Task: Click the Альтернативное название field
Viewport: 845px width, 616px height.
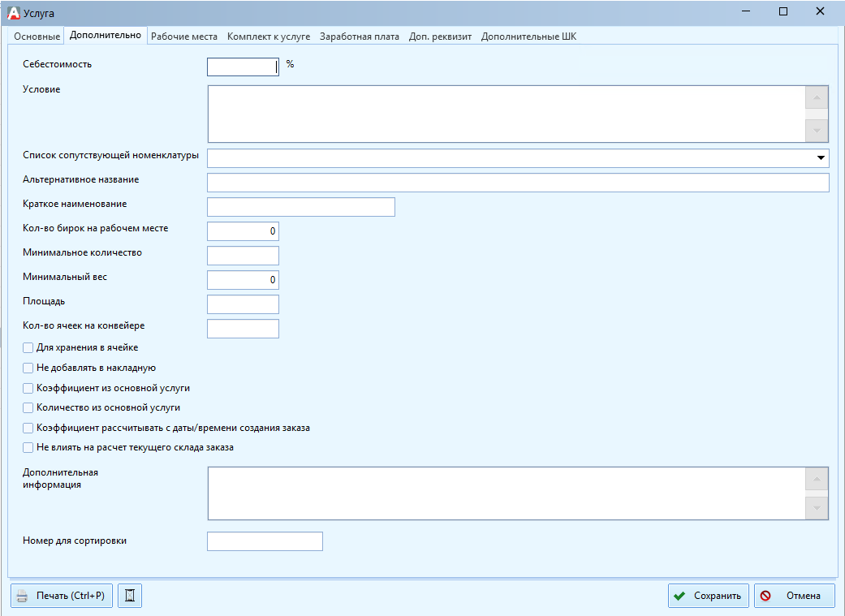Action: click(x=518, y=183)
